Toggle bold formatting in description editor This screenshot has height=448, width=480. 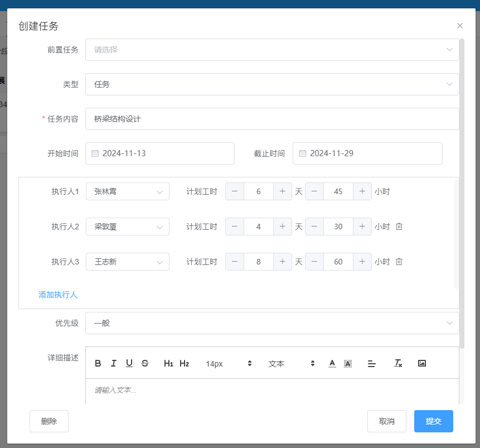point(98,363)
